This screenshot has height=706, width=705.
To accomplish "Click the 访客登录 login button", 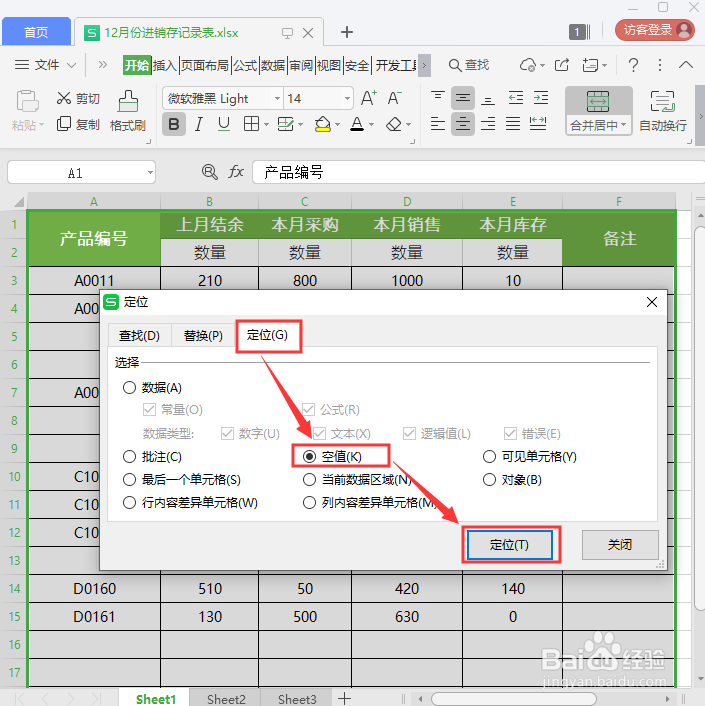I will coord(655,30).
